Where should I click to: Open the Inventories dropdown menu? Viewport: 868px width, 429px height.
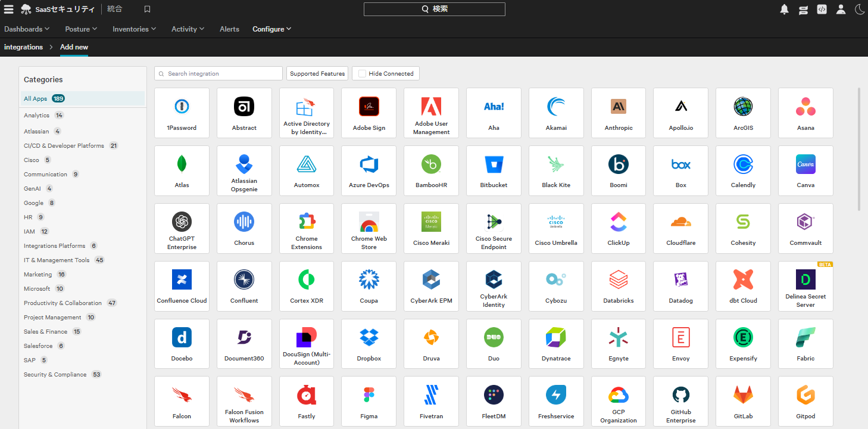coord(134,29)
